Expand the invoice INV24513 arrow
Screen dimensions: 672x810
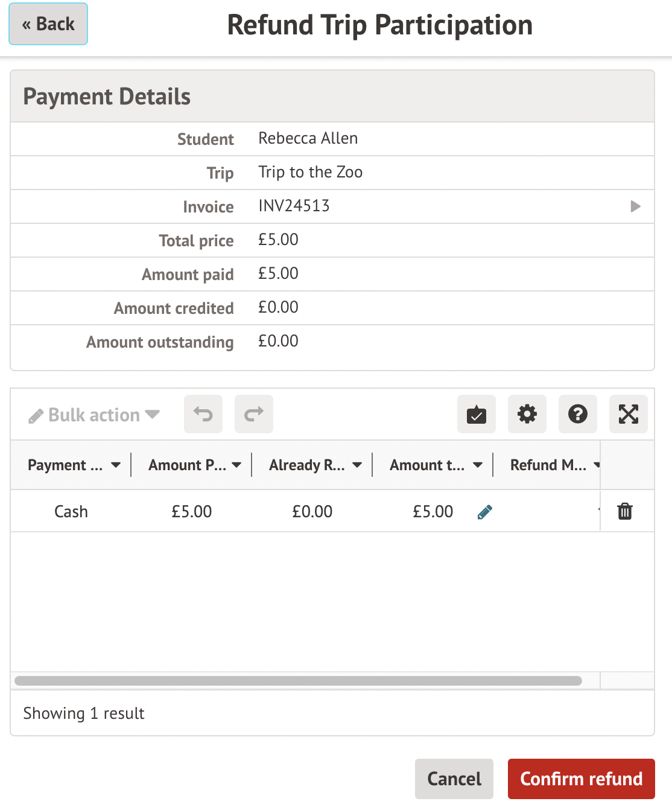[635, 206]
